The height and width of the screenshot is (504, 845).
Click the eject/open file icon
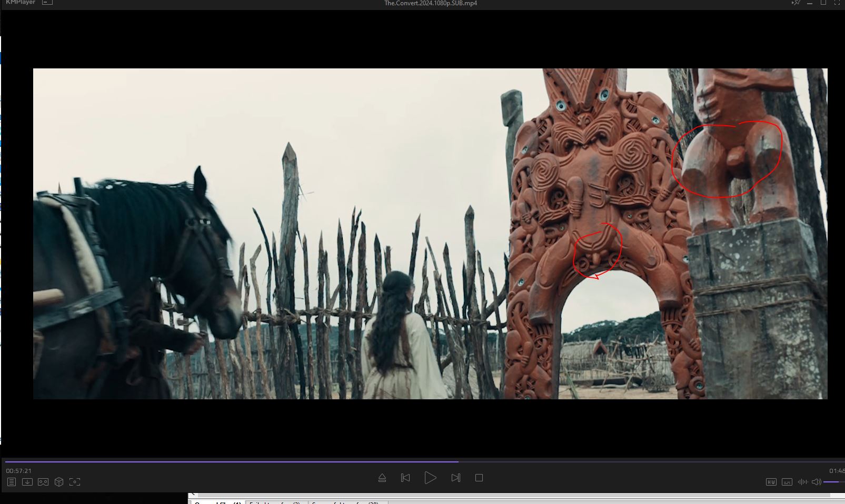tap(382, 478)
